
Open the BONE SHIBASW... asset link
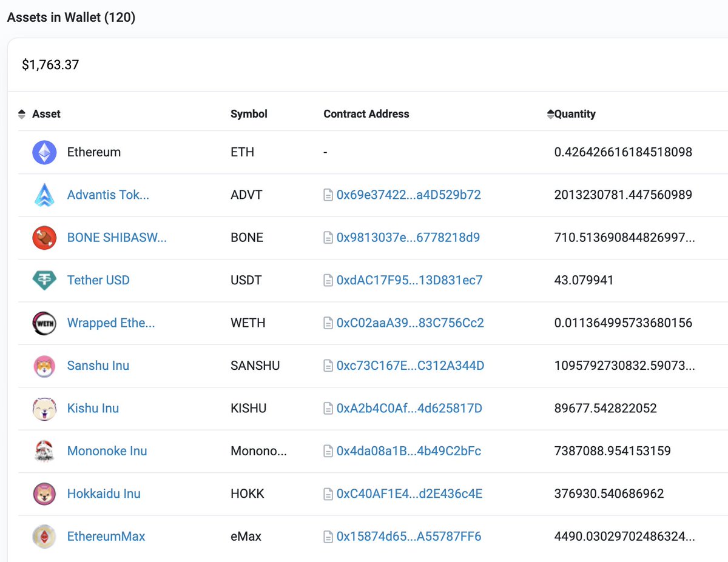point(117,238)
